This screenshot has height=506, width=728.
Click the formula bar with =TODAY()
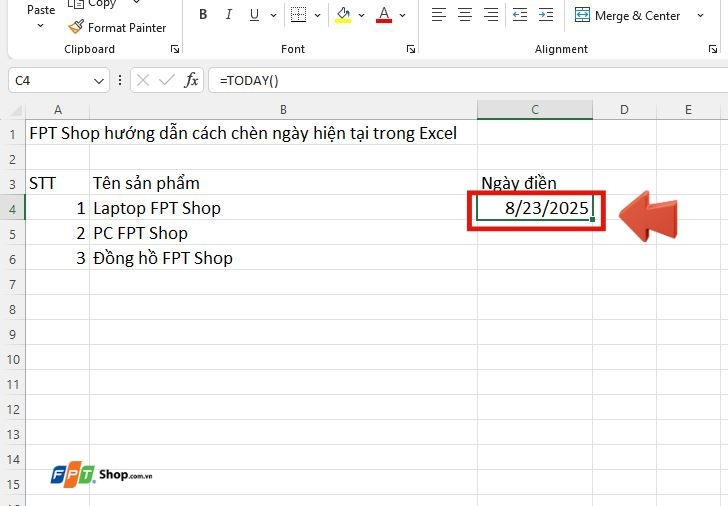click(x=468, y=81)
